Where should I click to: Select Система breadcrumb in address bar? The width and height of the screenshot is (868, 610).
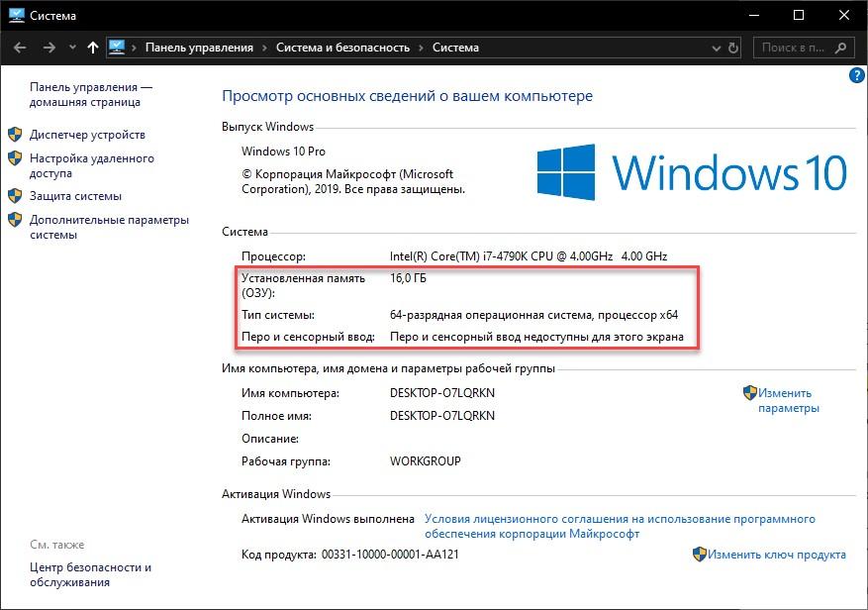point(455,48)
